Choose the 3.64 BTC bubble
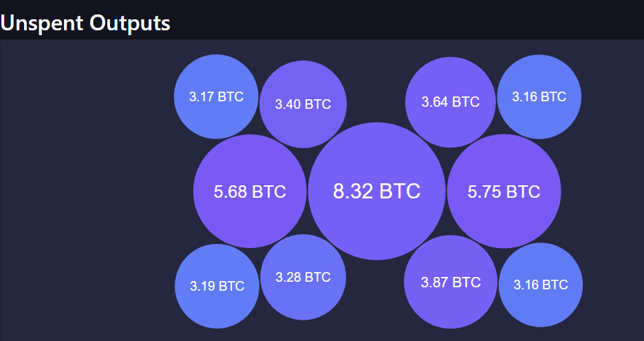644x341 pixels. point(451,102)
